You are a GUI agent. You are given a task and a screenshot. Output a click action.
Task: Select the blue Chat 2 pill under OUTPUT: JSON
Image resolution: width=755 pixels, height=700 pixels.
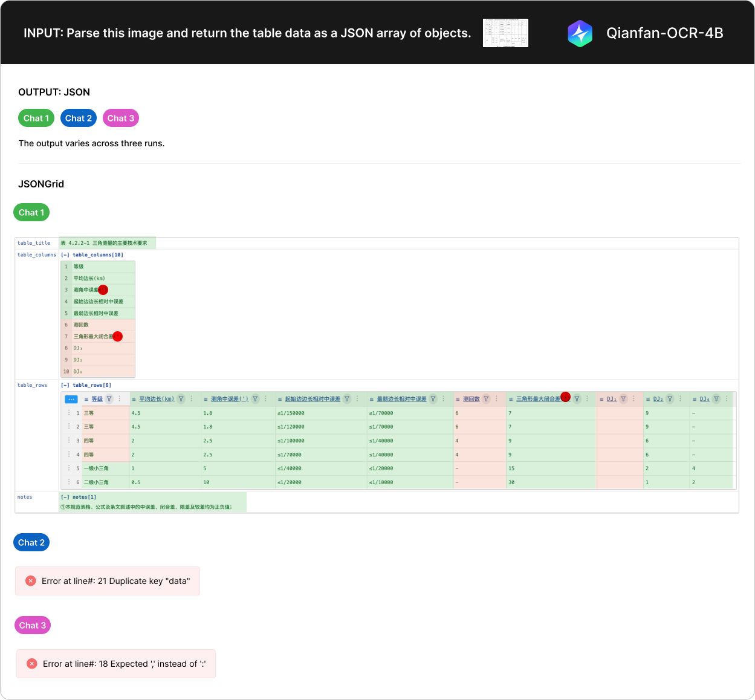[x=79, y=118]
